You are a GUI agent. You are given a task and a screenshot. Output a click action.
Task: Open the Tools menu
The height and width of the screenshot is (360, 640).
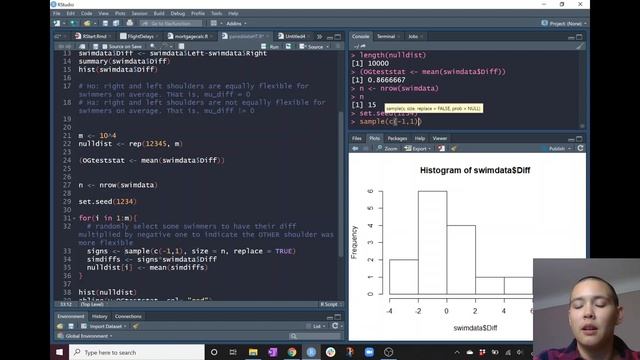(x=217, y=13)
